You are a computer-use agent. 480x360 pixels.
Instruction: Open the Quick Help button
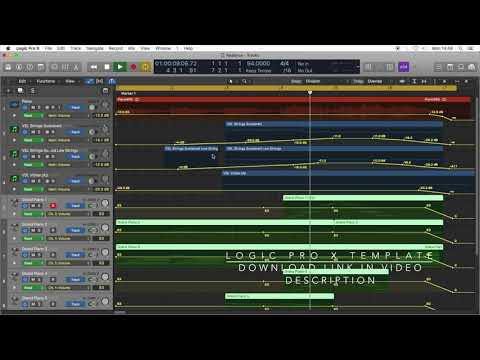(x=30, y=67)
